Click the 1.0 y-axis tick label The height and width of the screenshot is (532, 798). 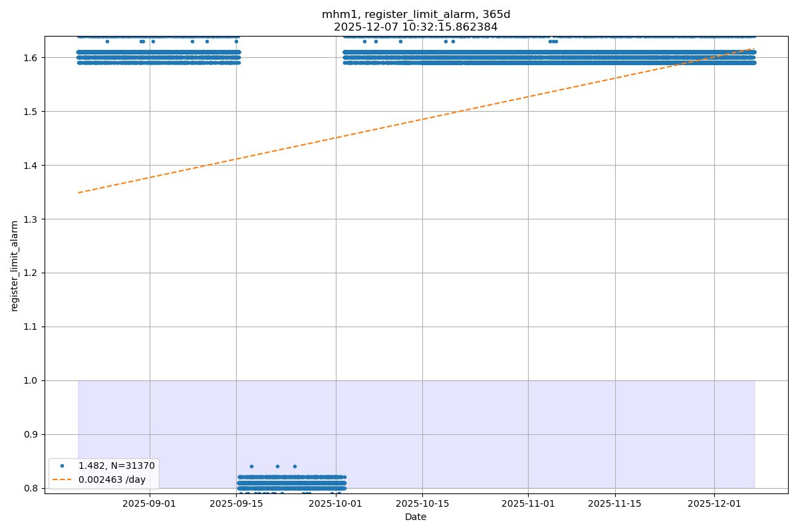pos(31,380)
